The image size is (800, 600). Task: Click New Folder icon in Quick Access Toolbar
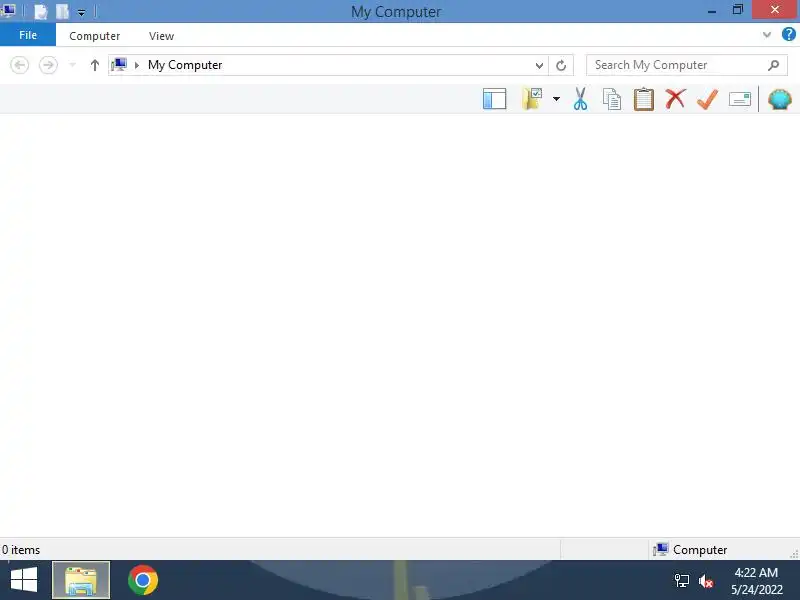click(62, 11)
